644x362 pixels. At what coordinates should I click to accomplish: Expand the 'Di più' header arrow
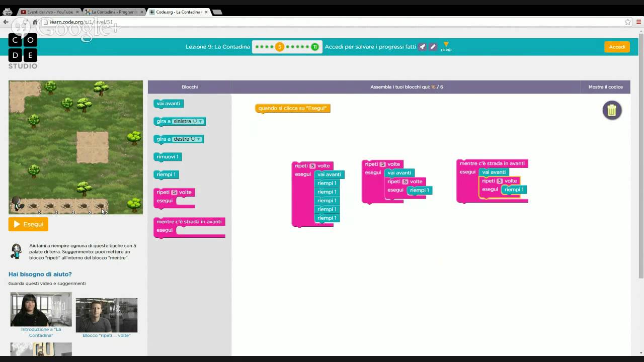446,46
